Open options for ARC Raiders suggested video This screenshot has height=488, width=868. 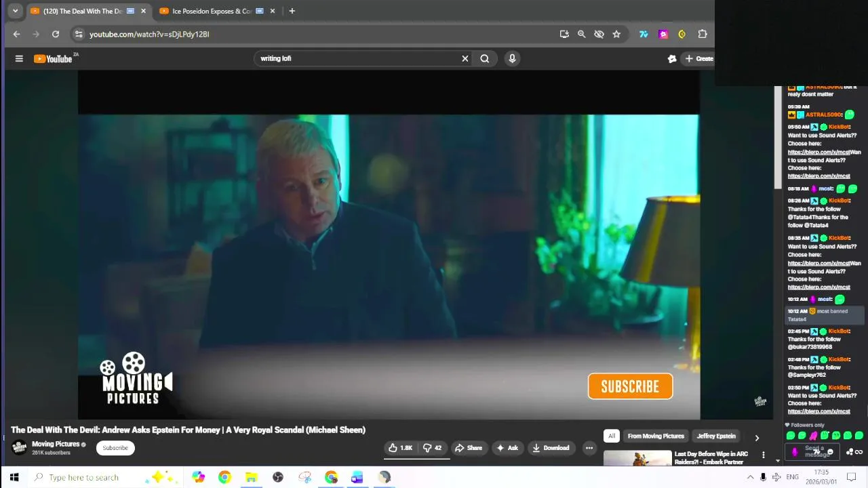(x=764, y=455)
